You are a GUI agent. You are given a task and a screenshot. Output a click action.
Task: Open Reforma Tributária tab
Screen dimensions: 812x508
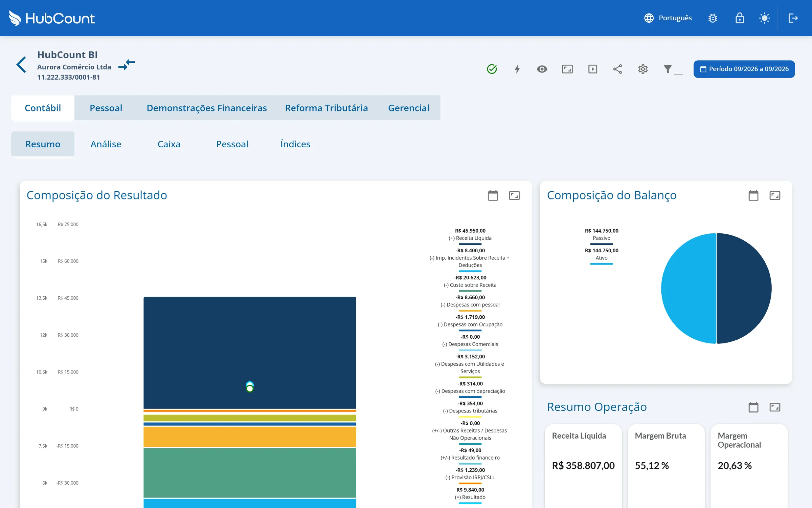[326, 108]
